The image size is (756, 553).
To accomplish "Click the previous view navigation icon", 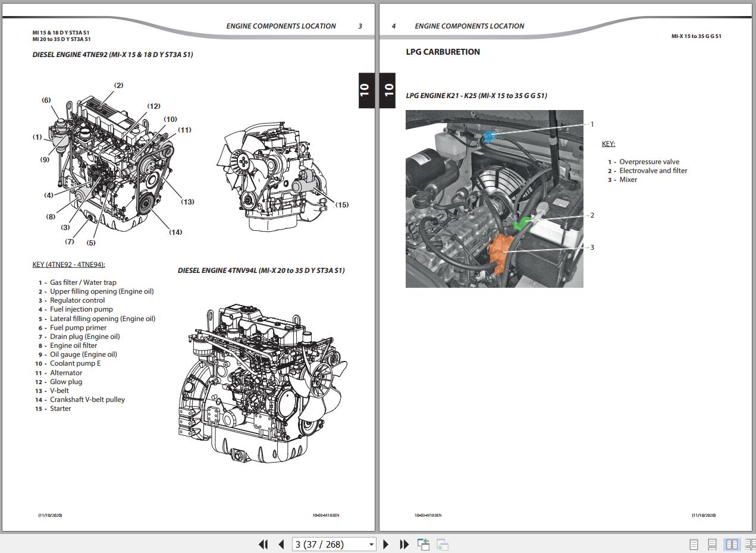I will (x=424, y=544).
